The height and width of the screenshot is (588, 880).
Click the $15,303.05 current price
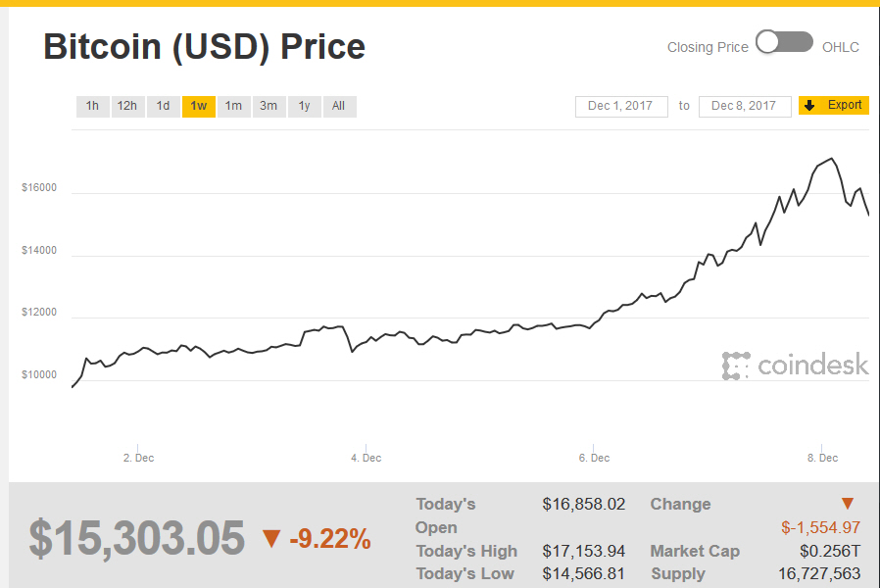[136, 538]
